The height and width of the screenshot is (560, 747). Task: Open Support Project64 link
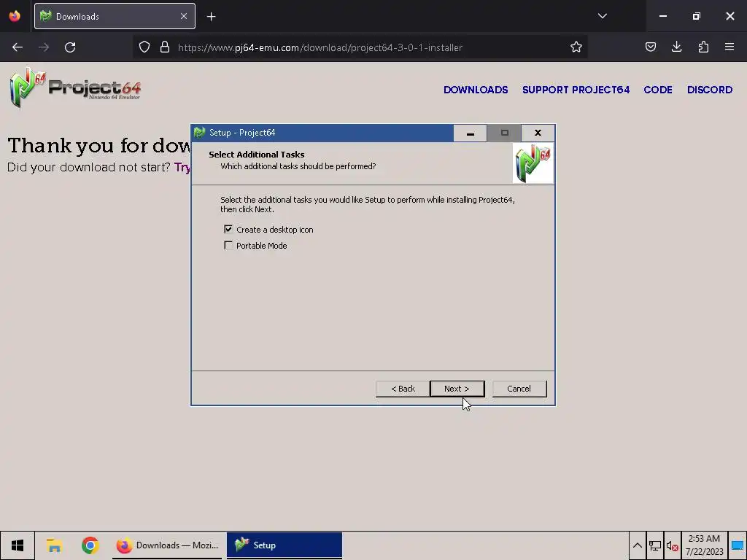click(576, 90)
